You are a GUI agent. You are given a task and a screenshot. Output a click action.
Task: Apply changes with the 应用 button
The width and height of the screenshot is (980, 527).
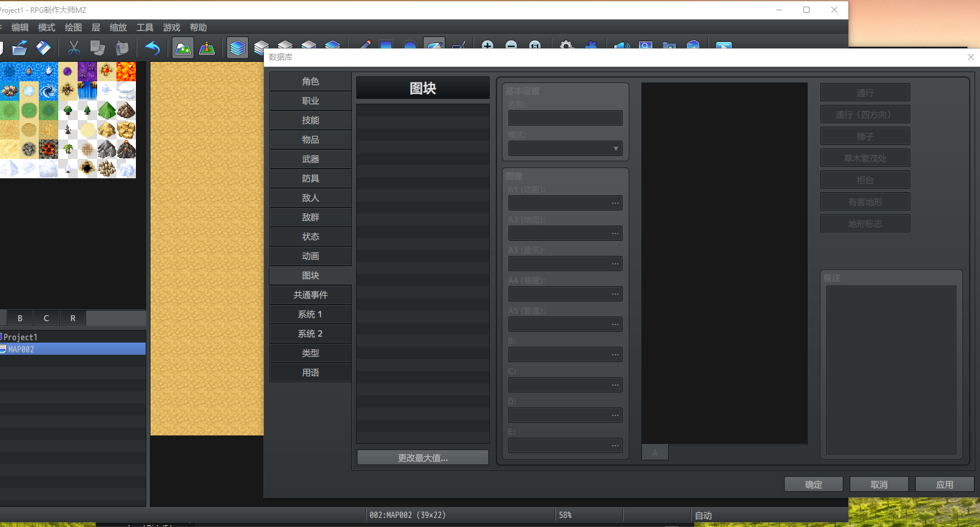point(945,485)
